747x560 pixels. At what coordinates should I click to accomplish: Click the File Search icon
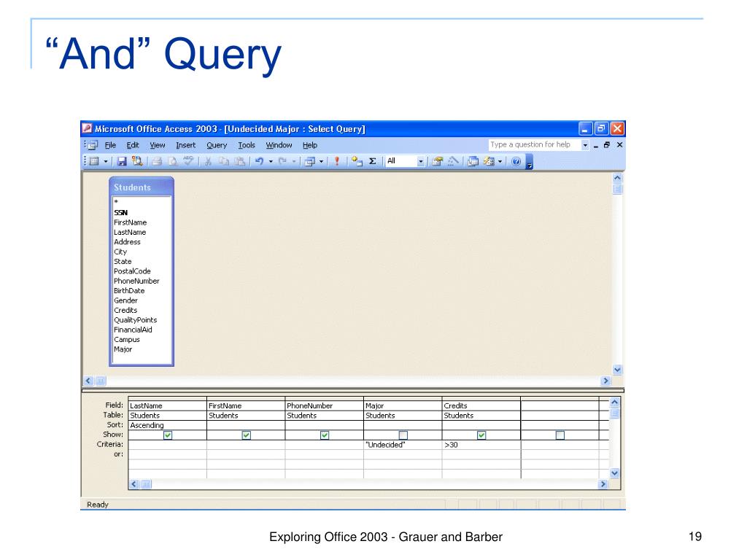(x=137, y=161)
